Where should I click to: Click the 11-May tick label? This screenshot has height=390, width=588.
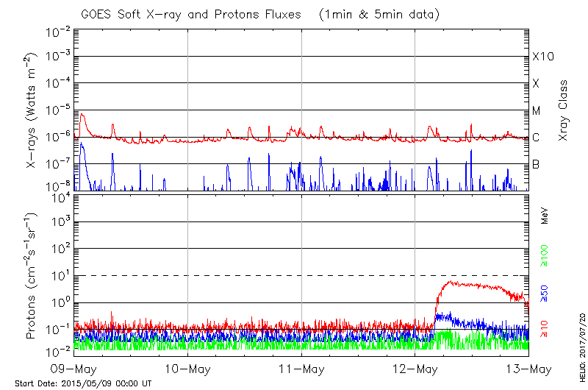pyautogui.click(x=301, y=369)
